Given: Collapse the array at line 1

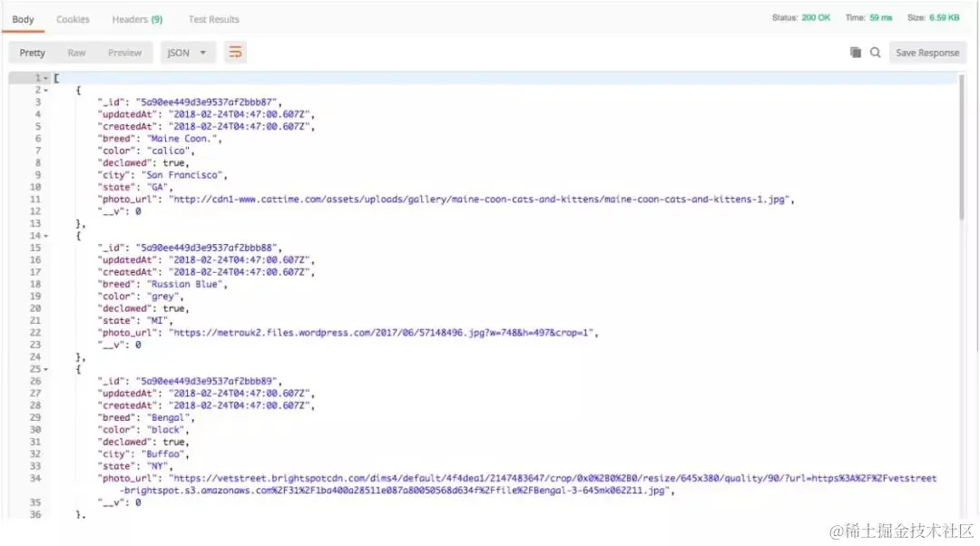Looking at the screenshot, I should (x=45, y=79).
